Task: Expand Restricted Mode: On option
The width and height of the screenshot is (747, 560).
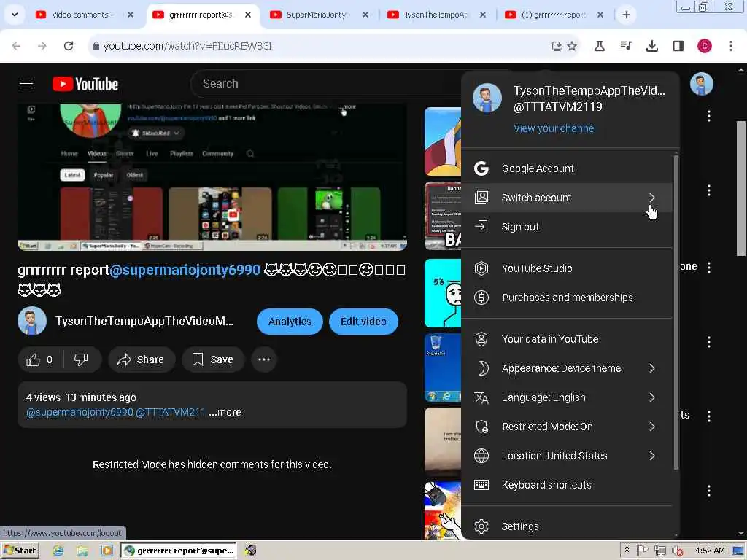Action: (567, 426)
